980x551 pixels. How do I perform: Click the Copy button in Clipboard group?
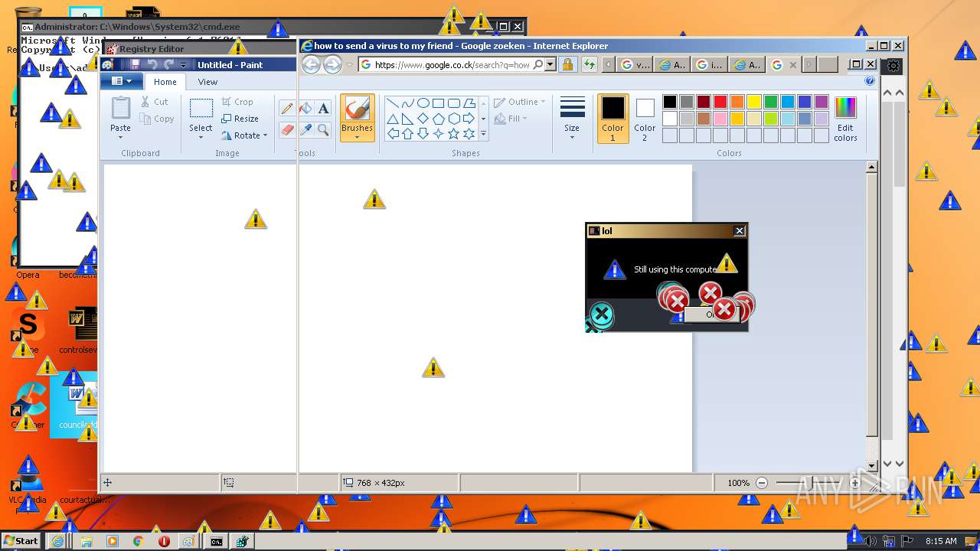click(157, 119)
